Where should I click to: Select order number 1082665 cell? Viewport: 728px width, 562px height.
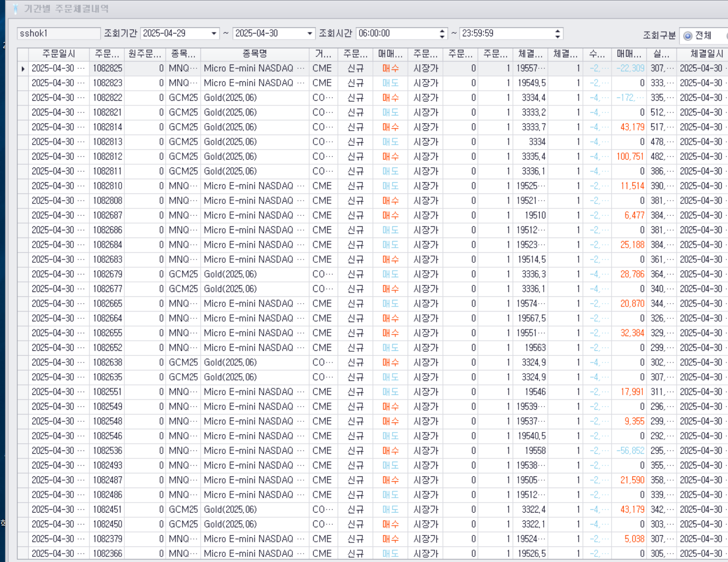coord(107,304)
